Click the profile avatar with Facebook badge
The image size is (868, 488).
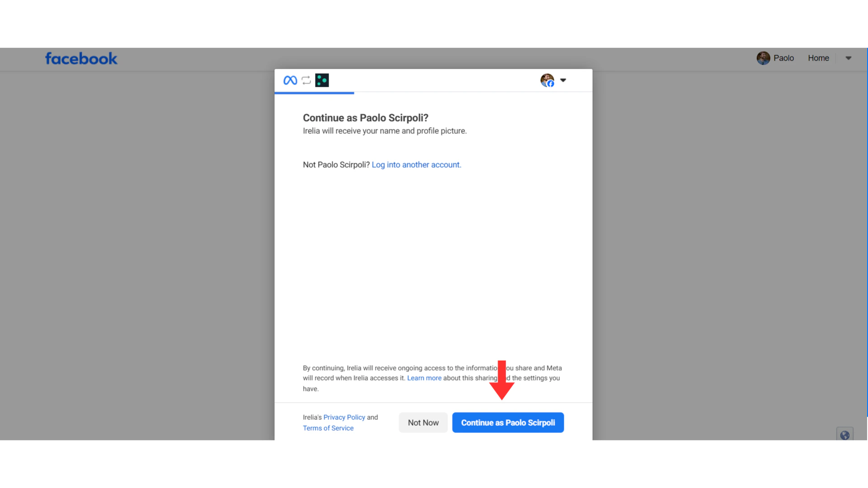(x=547, y=80)
